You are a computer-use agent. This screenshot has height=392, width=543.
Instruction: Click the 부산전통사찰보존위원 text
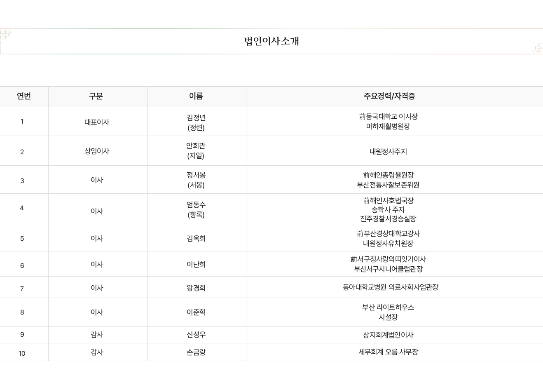coord(388,185)
